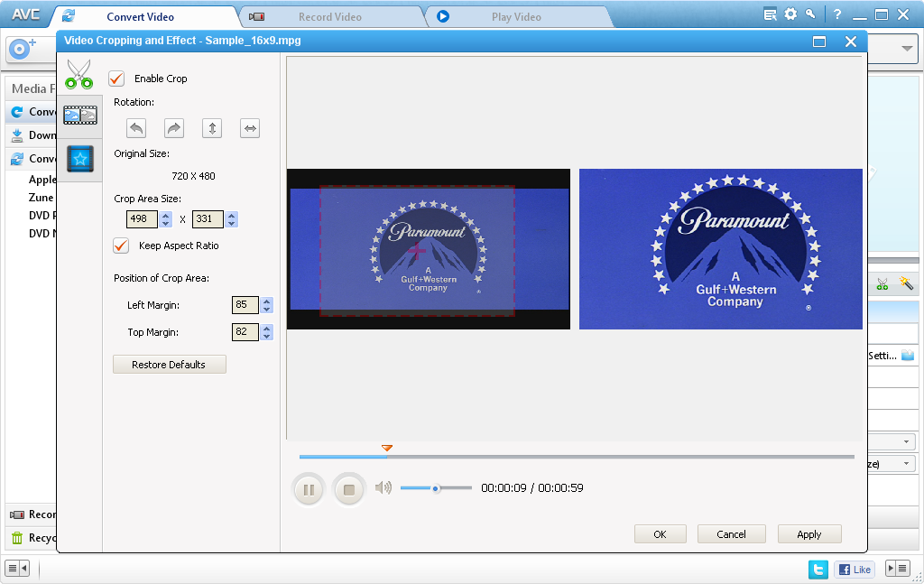The height and width of the screenshot is (584, 924).
Task: Expand dropdown arrow at top right of main window
Action: click(908, 49)
